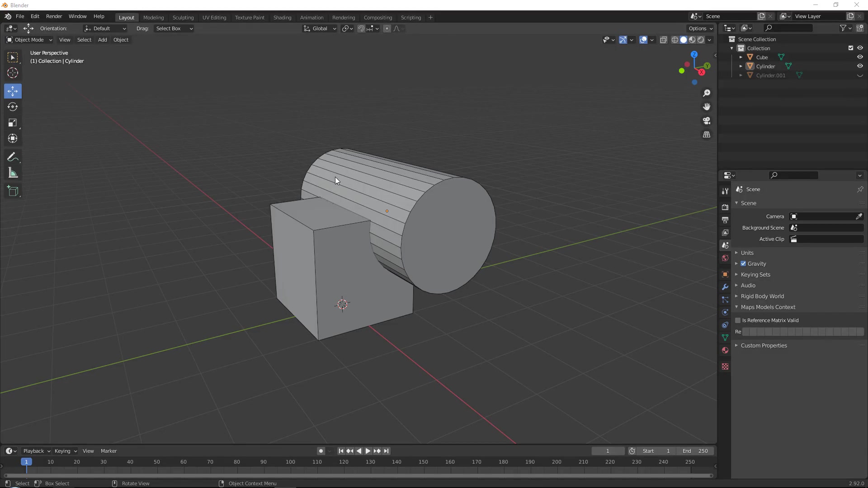Click the End frame field

[x=695, y=451]
